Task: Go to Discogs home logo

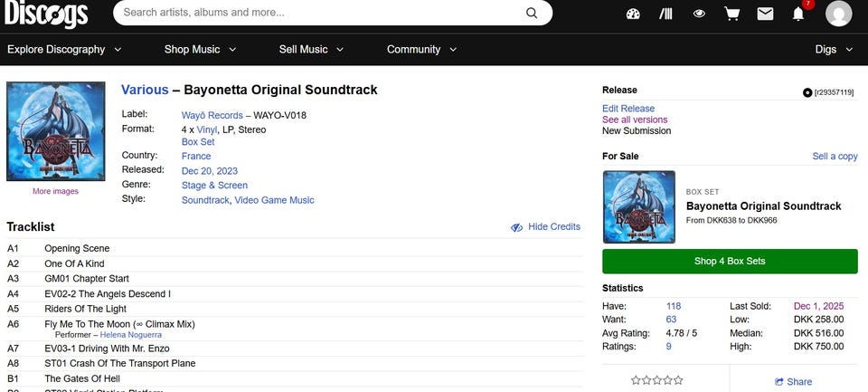Action: point(46,14)
